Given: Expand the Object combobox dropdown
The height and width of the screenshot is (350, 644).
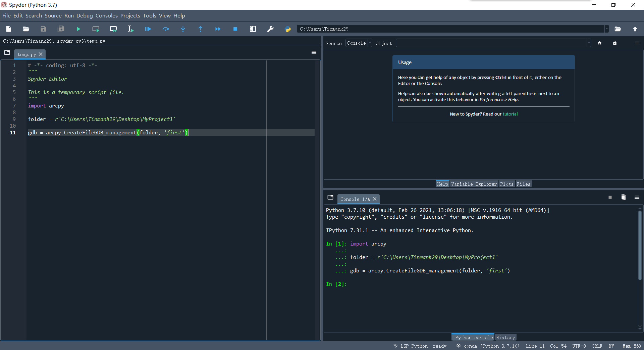Looking at the screenshot, I should 589,43.
